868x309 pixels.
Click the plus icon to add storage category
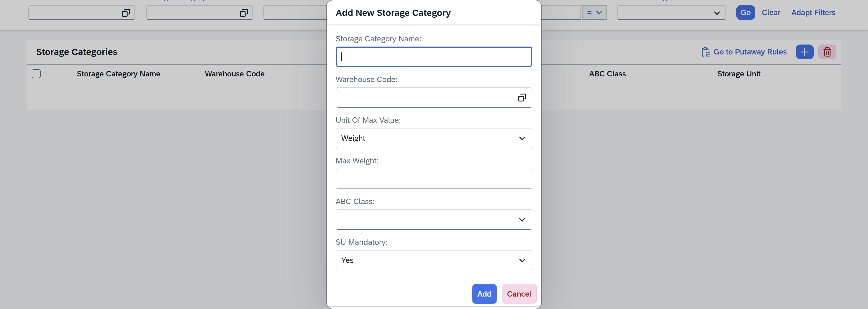coord(804,52)
